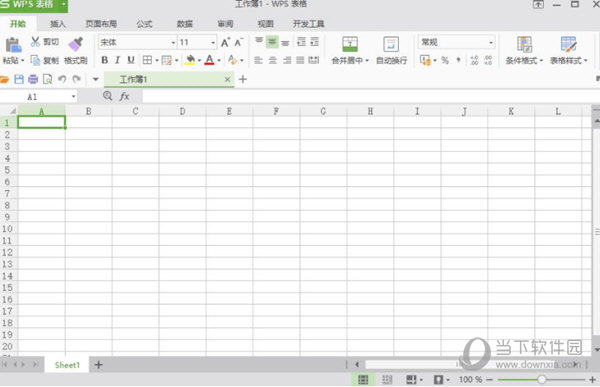600x387 pixels.
Task: Open print preview icon
Action: coord(47,79)
